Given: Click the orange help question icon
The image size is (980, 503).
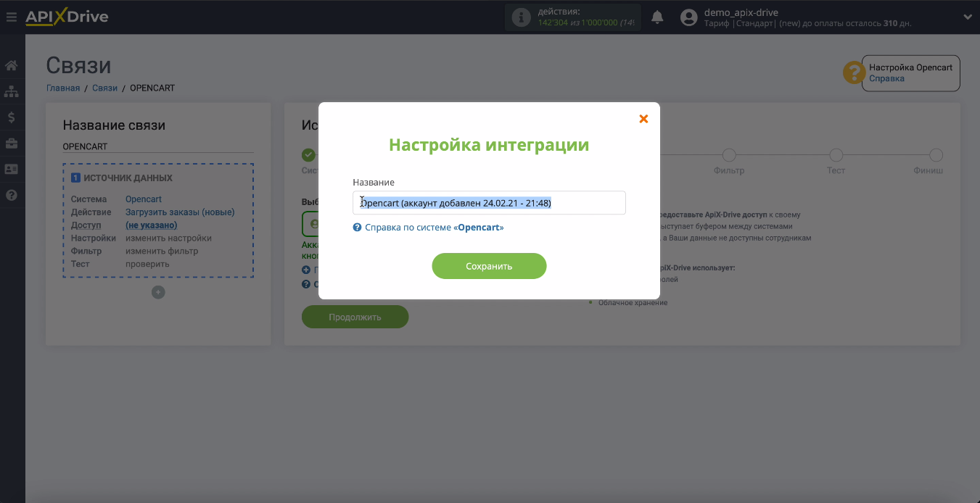Looking at the screenshot, I should click(853, 72).
